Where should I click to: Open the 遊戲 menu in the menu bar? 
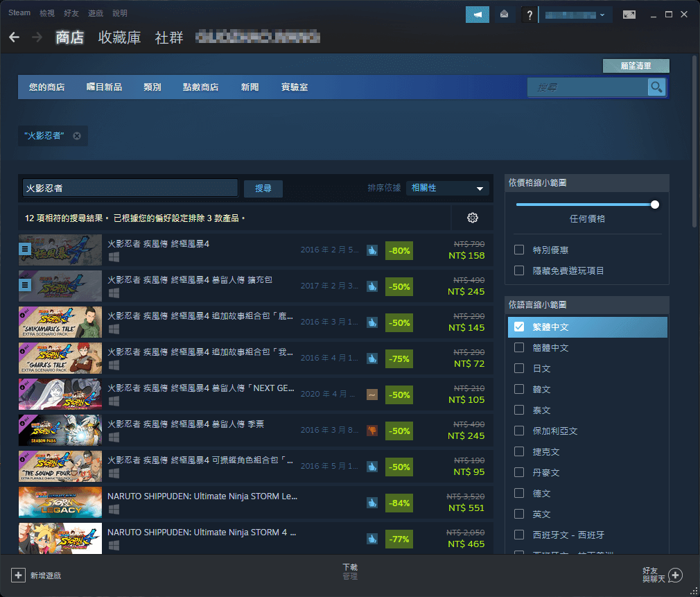(x=95, y=12)
